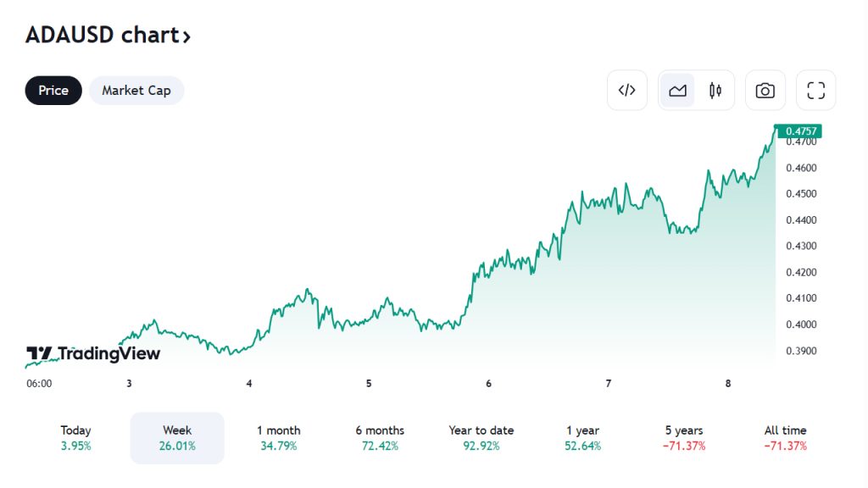Select Year to date range
The height and width of the screenshot is (488, 868).
pos(481,438)
